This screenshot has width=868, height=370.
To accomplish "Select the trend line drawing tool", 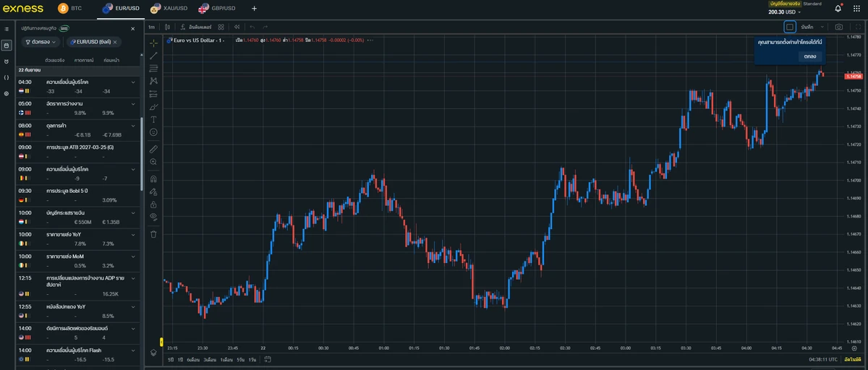I will coord(153,56).
